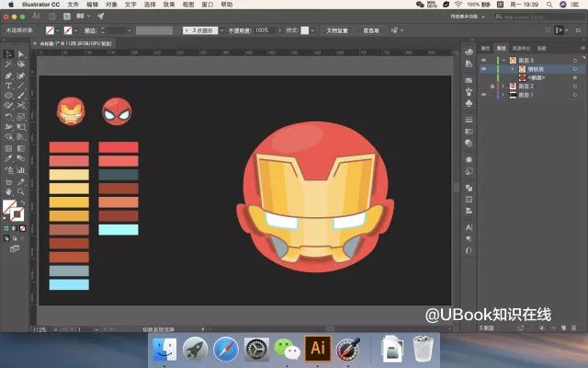Screen dimensions: 588x368
Task: Select the Gradient tool
Action: (x=21, y=148)
